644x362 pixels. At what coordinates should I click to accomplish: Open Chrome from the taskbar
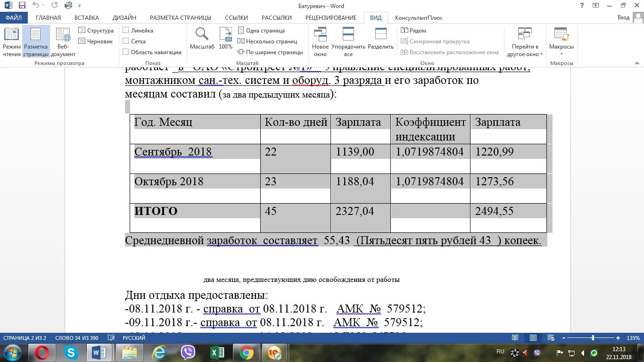tap(247, 353)
